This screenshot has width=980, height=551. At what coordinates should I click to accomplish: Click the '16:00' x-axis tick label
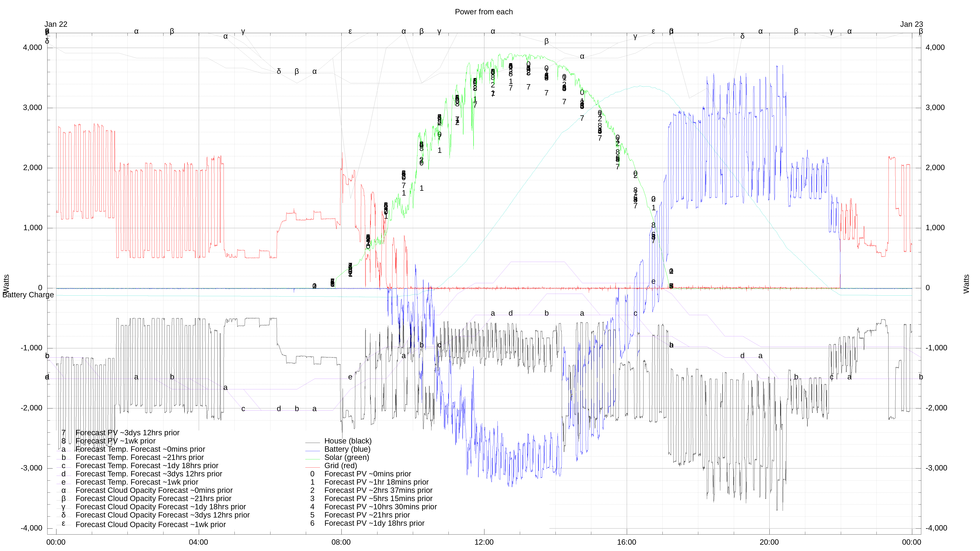tap(626, 542)
